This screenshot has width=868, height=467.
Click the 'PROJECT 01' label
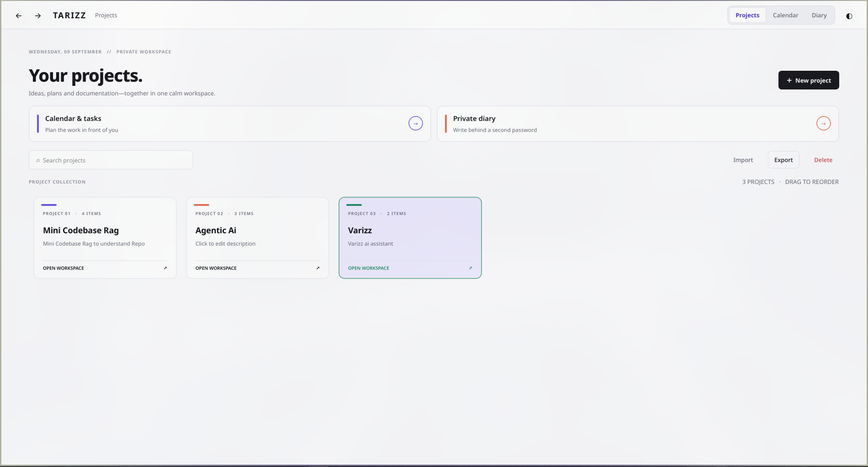point(57,214)
